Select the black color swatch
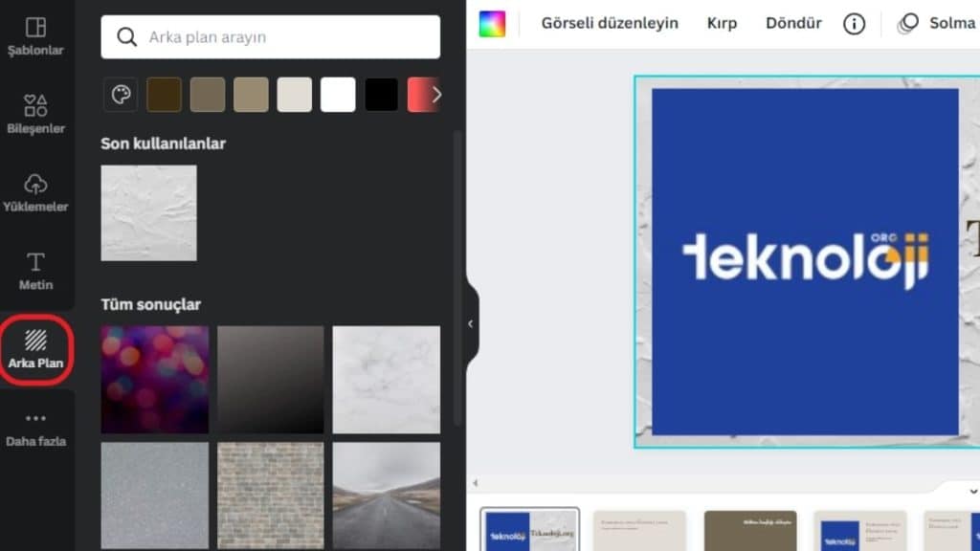980x551 pixels. [381, 95]
